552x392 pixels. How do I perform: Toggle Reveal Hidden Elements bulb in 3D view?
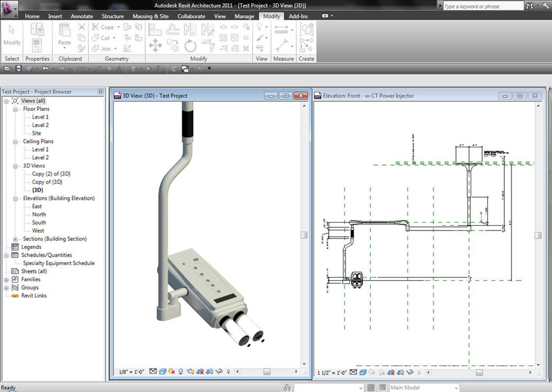pyautogui.click(x=228, y=371)
